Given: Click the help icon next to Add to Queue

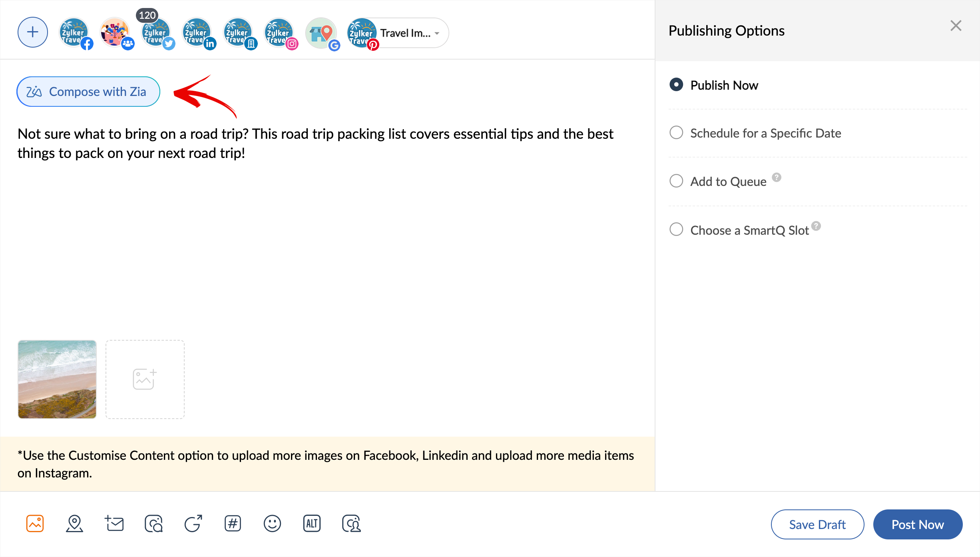Looking at the screenshot, I should pos(776,177).
